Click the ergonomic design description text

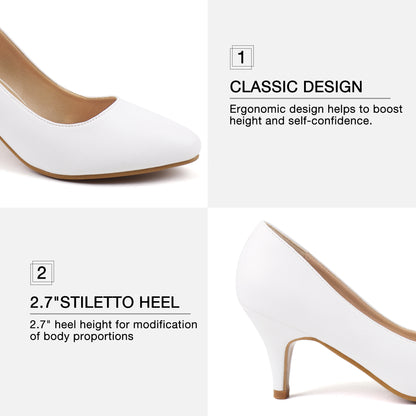316,115
